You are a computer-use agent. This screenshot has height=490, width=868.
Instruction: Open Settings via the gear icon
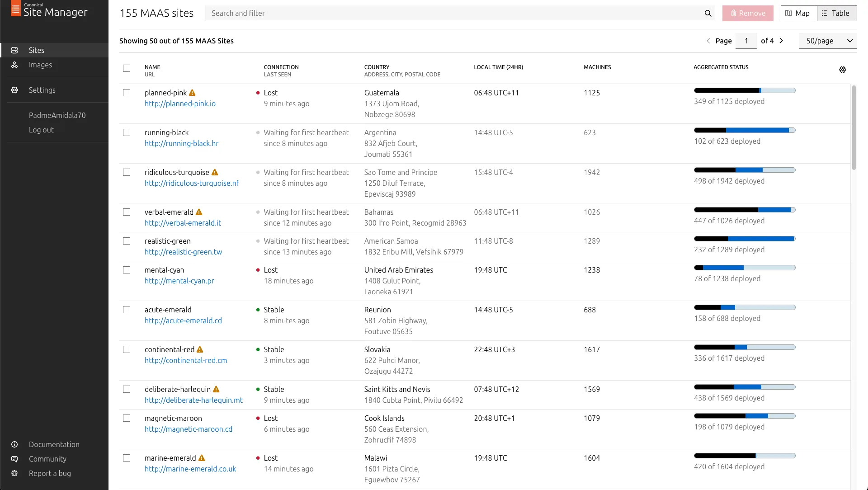click(x=14, y=90)
